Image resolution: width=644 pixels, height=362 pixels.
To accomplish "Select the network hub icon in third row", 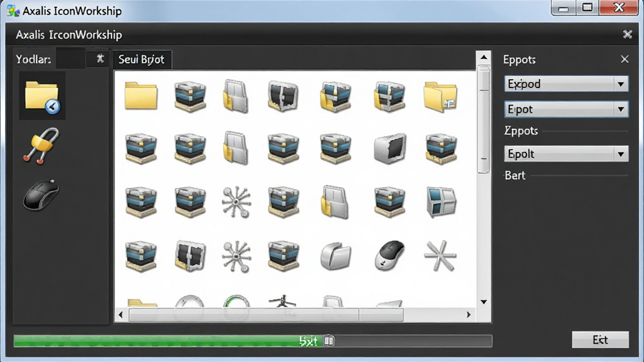I will [x=236, y=202].
